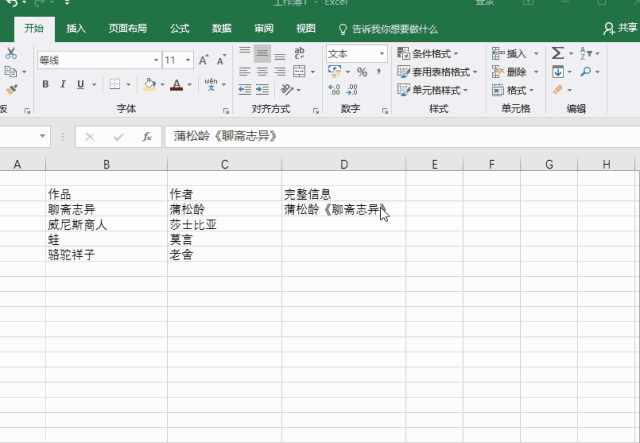
Task: Click the increase font size icon
Action: pyautogui.click(x=205, y=60)
